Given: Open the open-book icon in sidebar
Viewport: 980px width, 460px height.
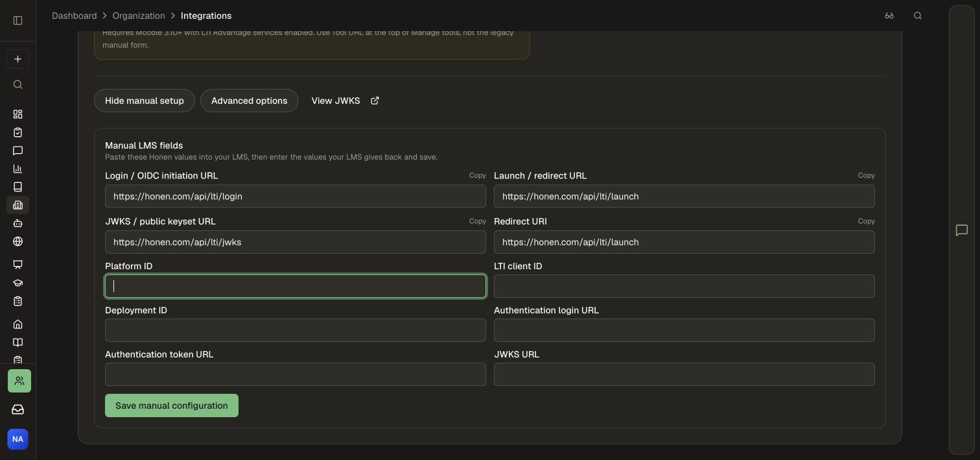Looking at the screenshot, I should pyautogui.click(x=17, y=343).
